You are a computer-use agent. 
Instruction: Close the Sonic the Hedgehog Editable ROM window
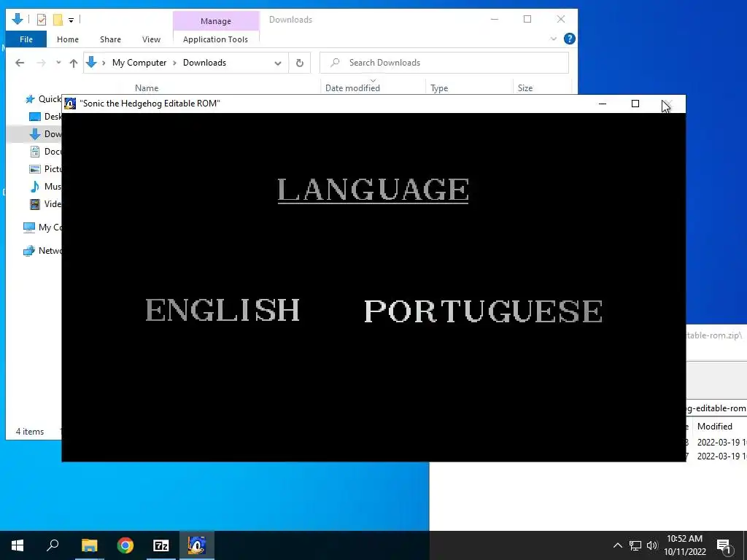[x=667, y=104]
